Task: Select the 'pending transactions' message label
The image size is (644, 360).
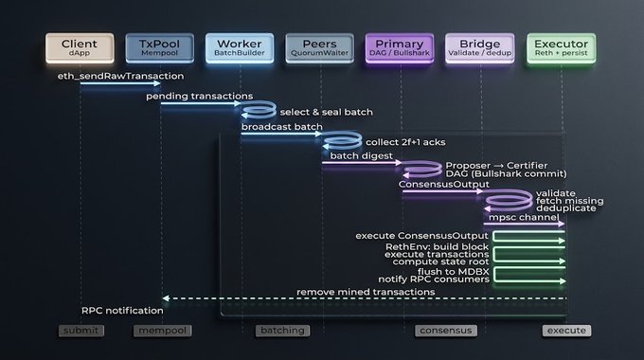Action: tap(200, 97)
